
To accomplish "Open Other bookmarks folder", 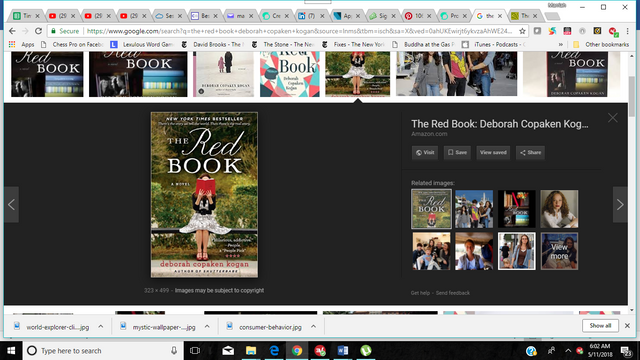I will pyautogui.click(x=600, y=44).
